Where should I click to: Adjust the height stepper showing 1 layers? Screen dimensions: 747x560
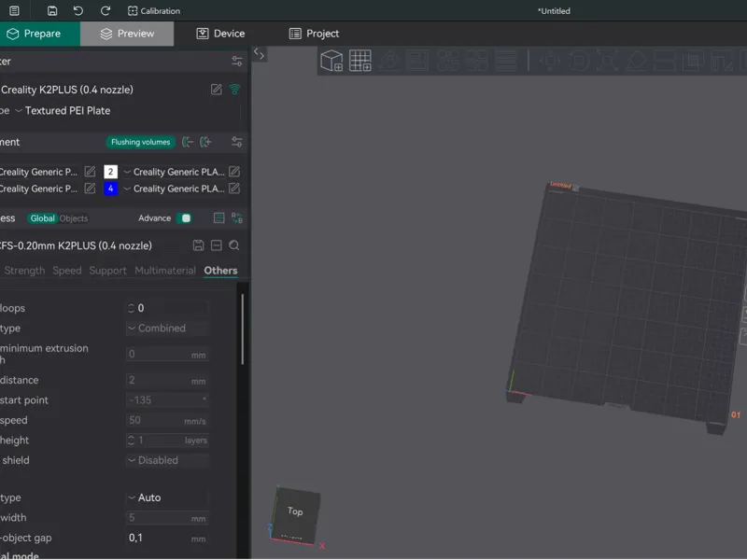pyautogui.click(x=131, y=441)
